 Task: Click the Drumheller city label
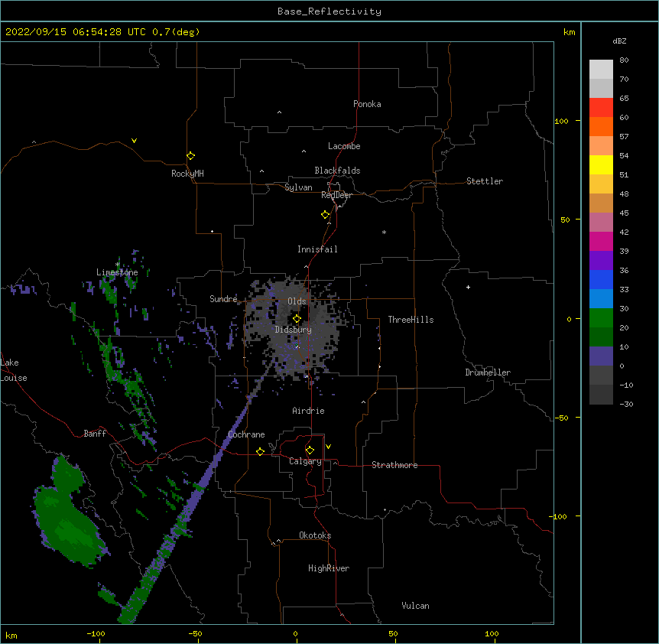(x=488, y=372)
